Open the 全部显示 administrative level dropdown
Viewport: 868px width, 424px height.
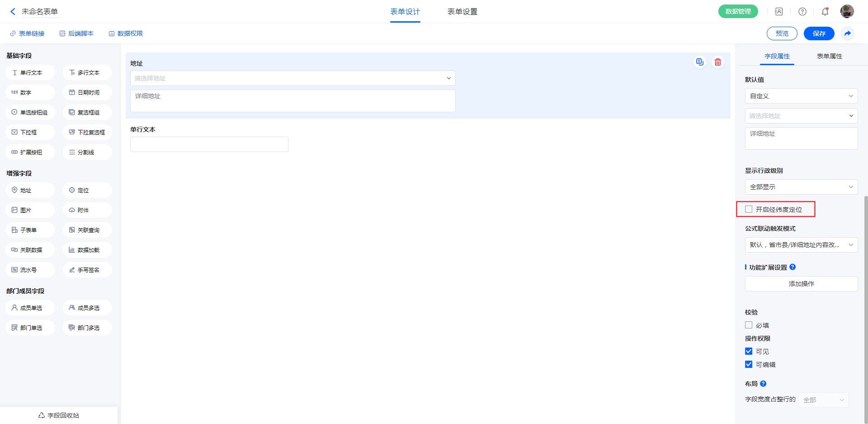tap(801, 187)
